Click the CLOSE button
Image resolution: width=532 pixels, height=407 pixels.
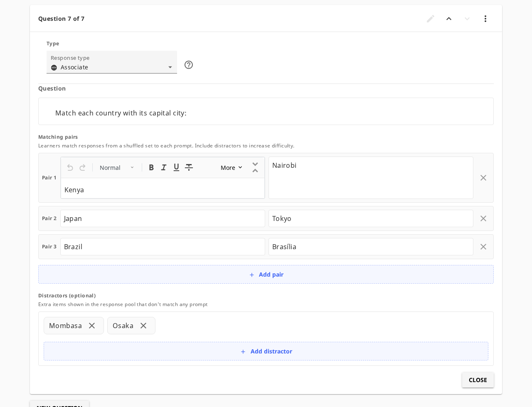478,380
